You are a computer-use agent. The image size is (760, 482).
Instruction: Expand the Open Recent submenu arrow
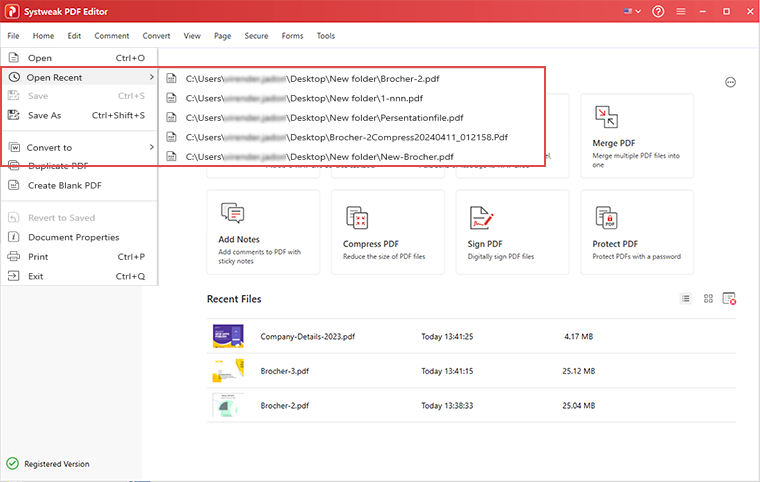tap(151, 77)
